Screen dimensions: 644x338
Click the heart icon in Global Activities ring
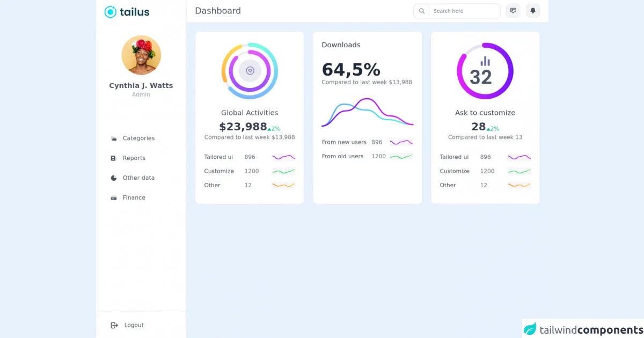[x=250, y=70]
